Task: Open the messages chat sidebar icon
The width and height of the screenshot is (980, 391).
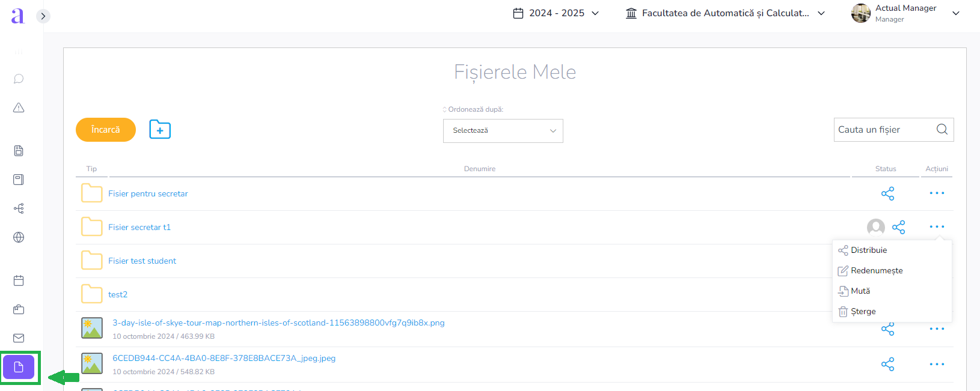Action: tap(19, 79)
